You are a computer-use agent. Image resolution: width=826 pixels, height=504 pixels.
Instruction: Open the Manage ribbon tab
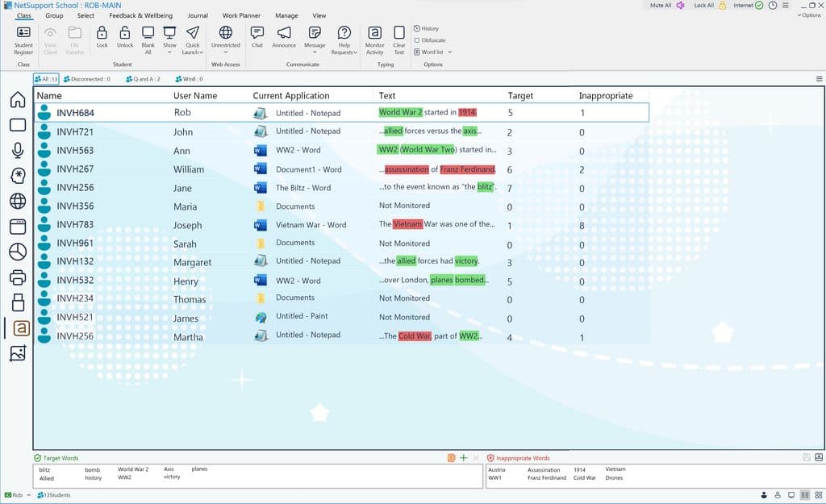[286, 16]
